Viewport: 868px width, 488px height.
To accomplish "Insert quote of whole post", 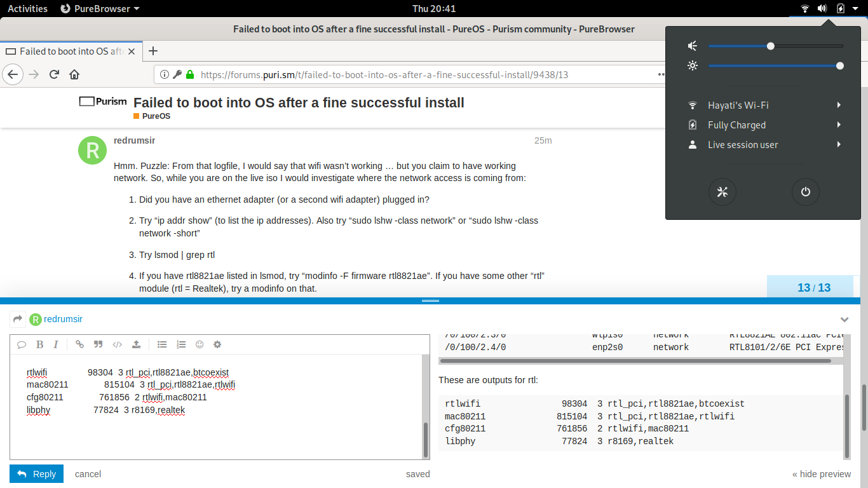I will pos(22,344).
